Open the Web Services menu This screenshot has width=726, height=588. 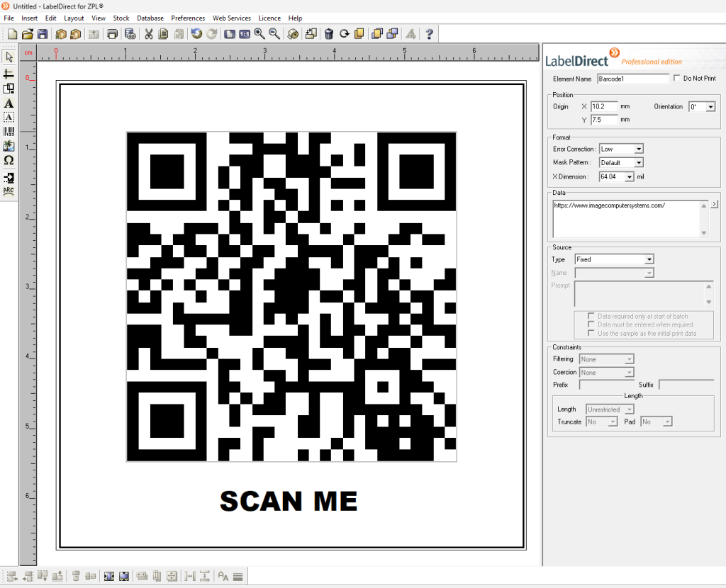(232, 18)
